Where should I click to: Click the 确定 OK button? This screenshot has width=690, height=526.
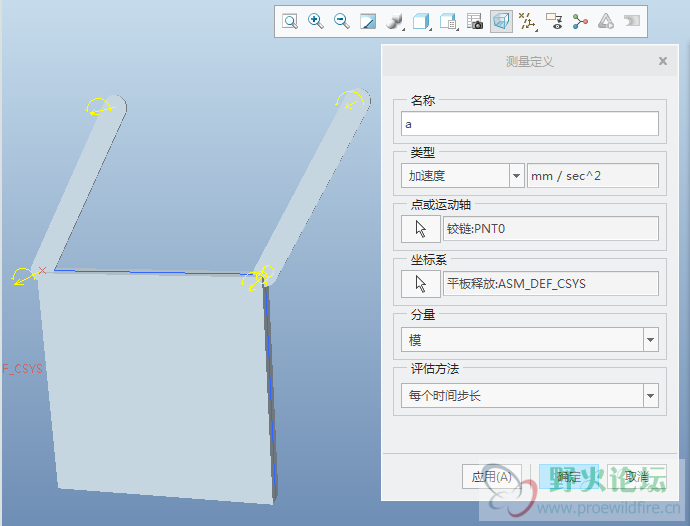coord(569,477)
